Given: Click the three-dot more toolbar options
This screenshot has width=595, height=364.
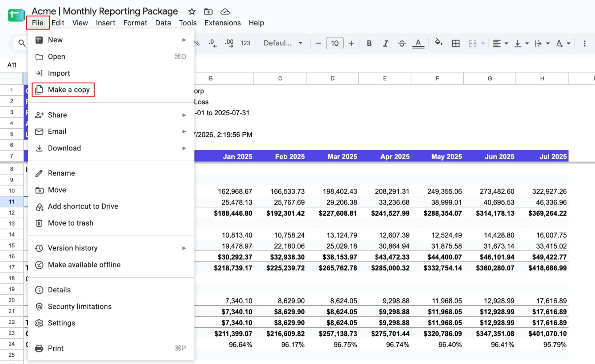Looking at the screenshot, I should 584,44.
